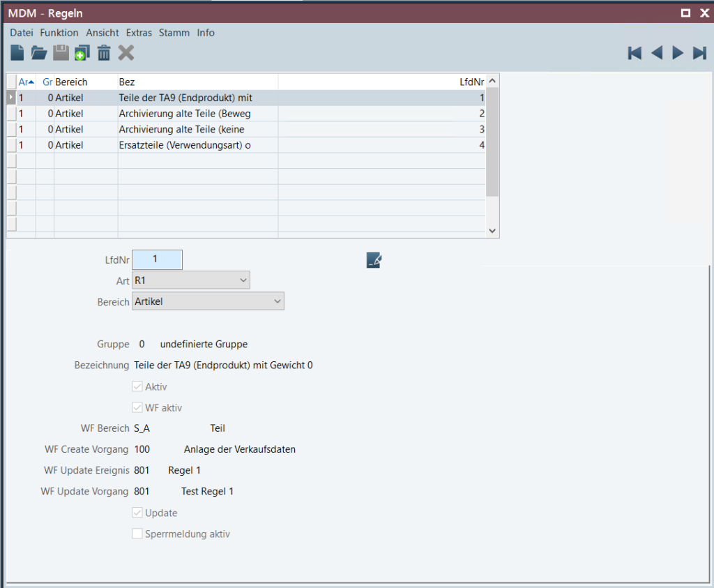Toggle the WF aktiv checkbox
Screen dimensions: 714x588
(137, 408)
